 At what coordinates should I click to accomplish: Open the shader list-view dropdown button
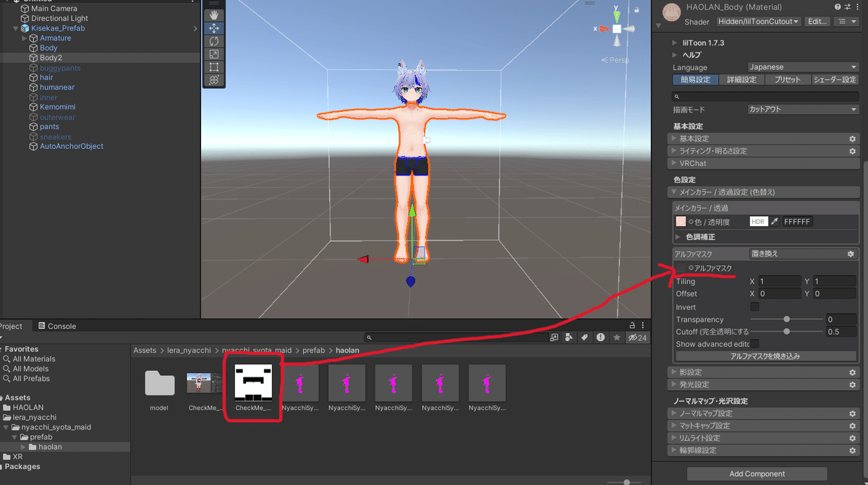click(x=845, y=22)
